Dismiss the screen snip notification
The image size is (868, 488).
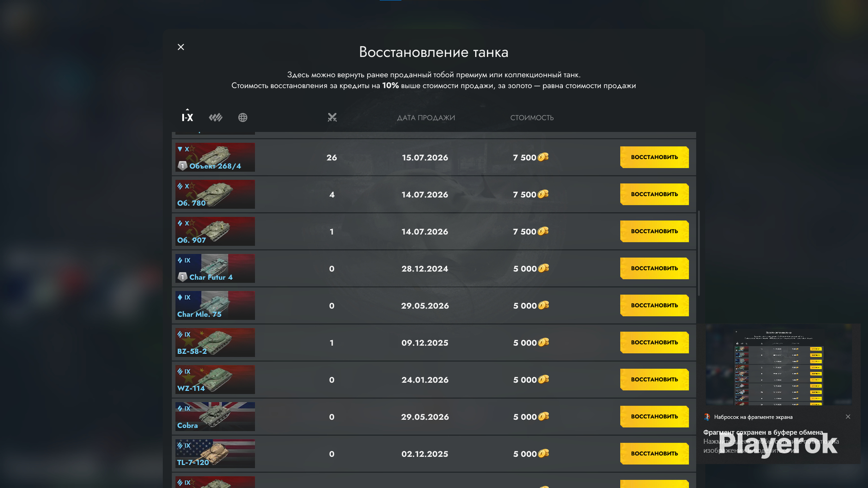(848, 417)
